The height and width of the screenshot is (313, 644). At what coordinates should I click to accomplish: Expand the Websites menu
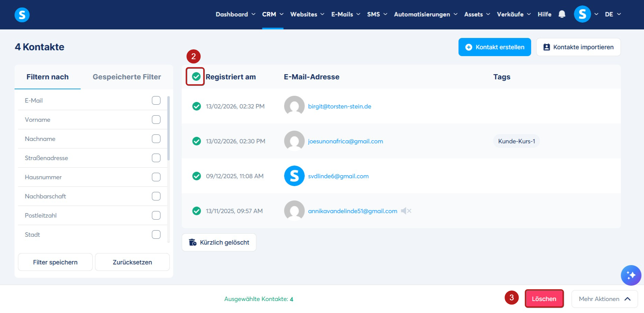307,14
